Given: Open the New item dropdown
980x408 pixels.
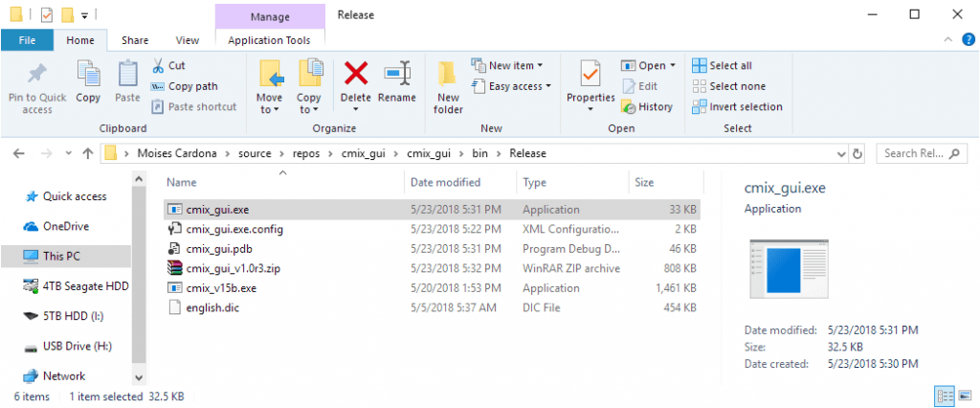Looking at the screenshot, I should pyautogui.click(x=507, y=65).
